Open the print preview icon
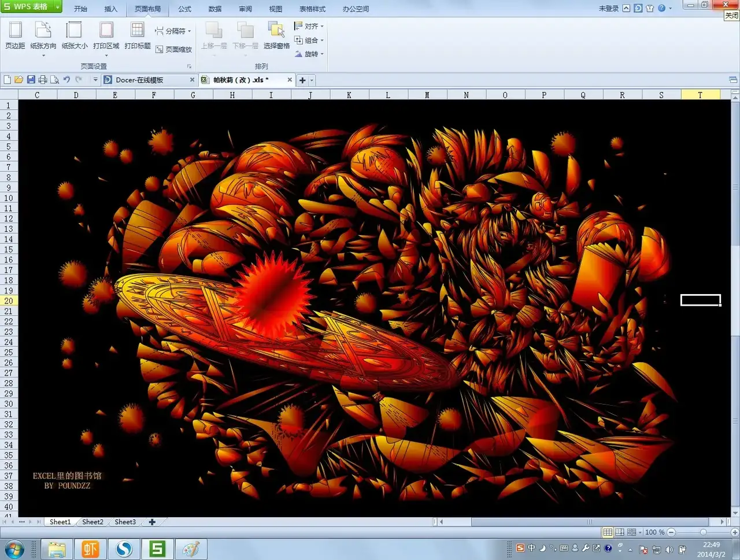This screenshot has width=740, height=560. (54, 80)
